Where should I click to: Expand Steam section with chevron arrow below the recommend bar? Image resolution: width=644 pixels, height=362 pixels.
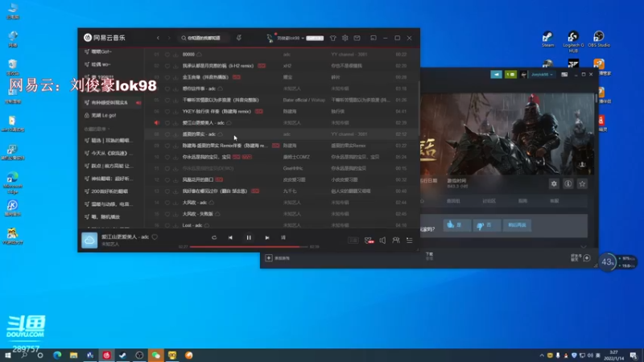584,247
